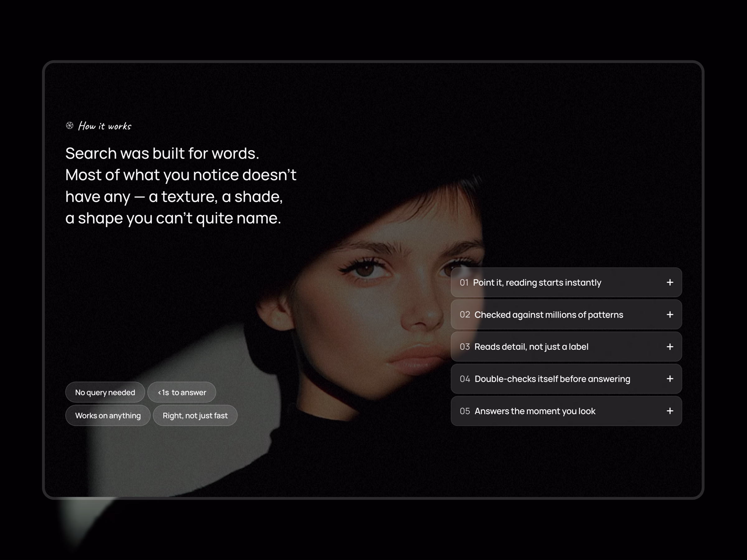The image size is (747, 560).
Task: Click the headline line Search was built for words.
Action: [x=162, y=154]
